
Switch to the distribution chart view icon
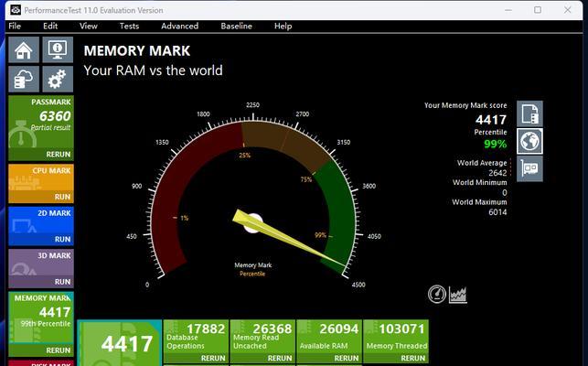coord(458,295)
